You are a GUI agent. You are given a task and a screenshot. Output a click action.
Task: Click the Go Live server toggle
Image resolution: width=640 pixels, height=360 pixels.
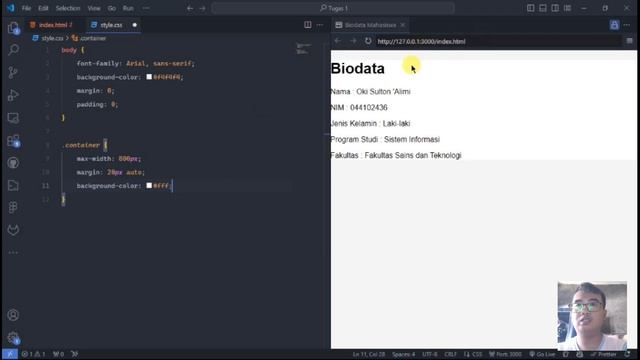(542, 354)
